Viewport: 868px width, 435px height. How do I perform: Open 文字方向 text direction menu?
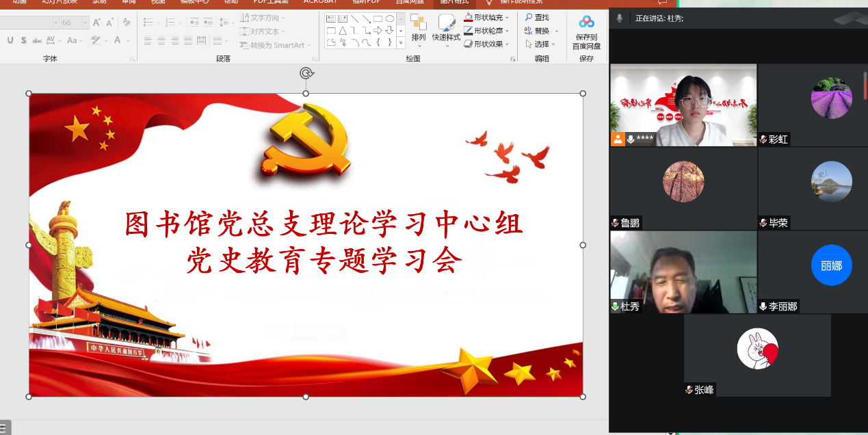click(x=263, y=18)
